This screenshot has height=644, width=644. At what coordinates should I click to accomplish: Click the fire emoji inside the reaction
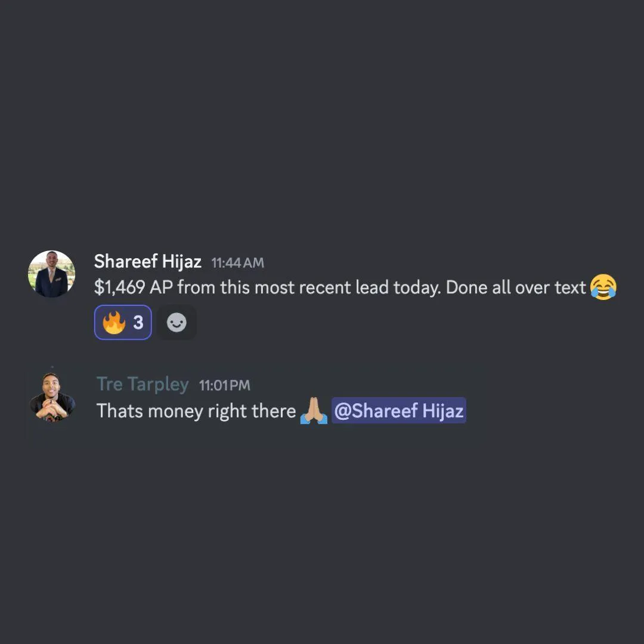[114, 323]
